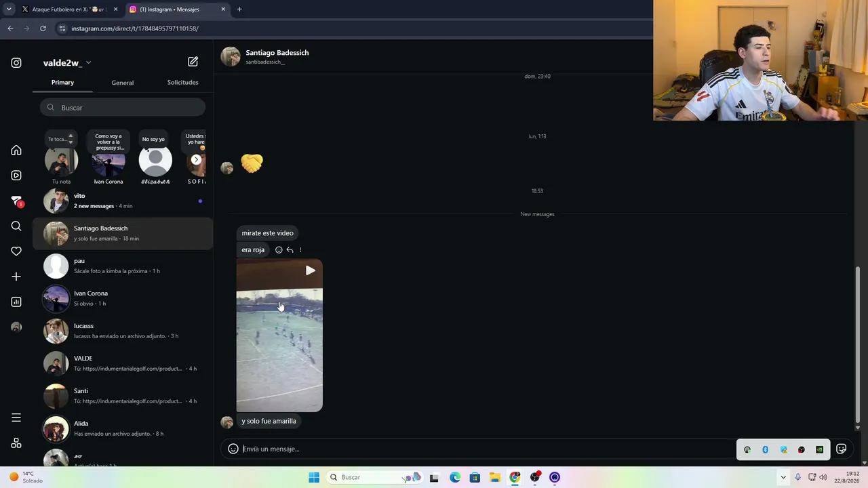The image size is (868, 488).
Task: Open the Reels icon in sidebar
Action: (x=16, y=176)
